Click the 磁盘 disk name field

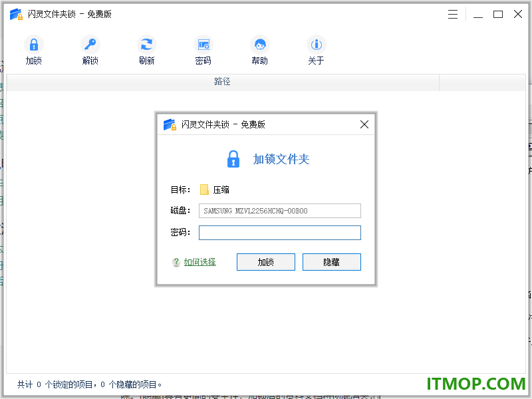click(279, 211)
